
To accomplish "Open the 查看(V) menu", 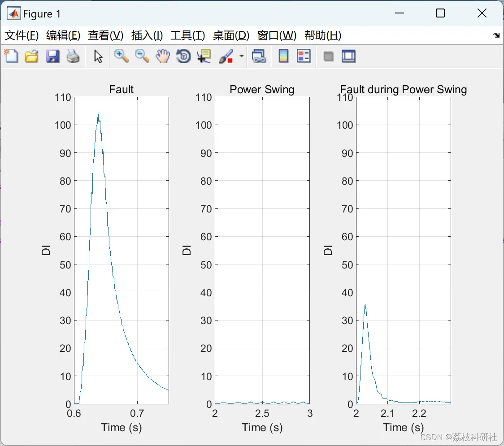I will (105, 35).
